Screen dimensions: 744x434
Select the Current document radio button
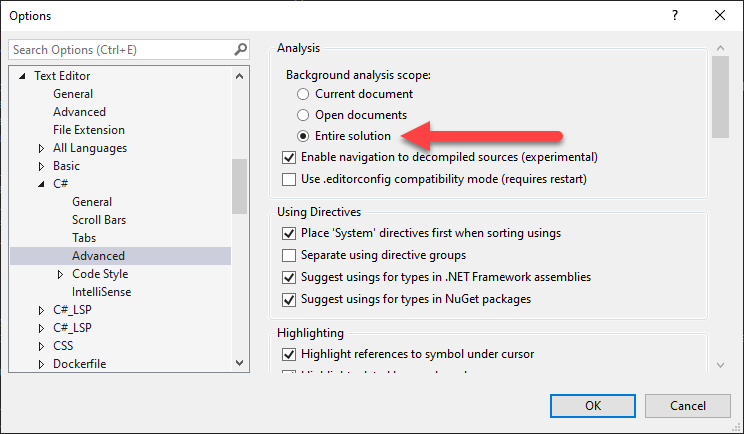303,94
